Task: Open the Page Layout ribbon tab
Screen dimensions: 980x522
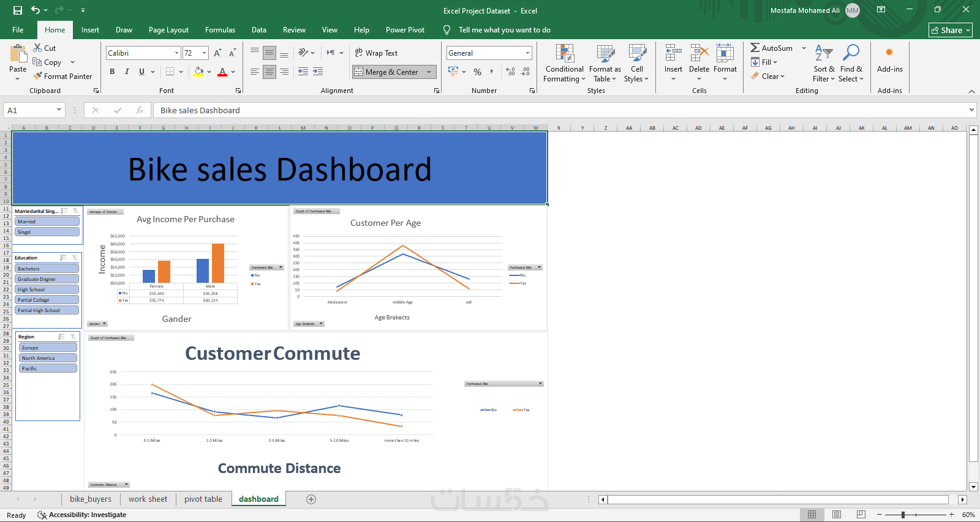Action: [x=168, y=30]
